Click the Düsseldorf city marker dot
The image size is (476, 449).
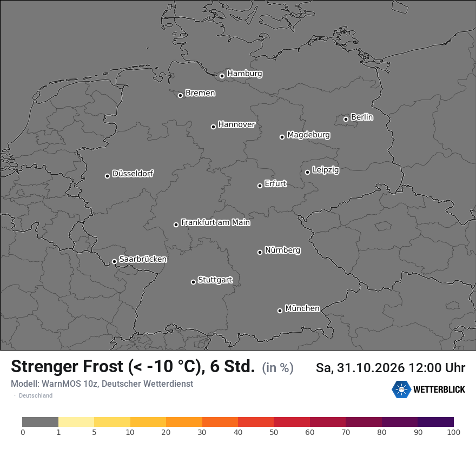(107, 176)
